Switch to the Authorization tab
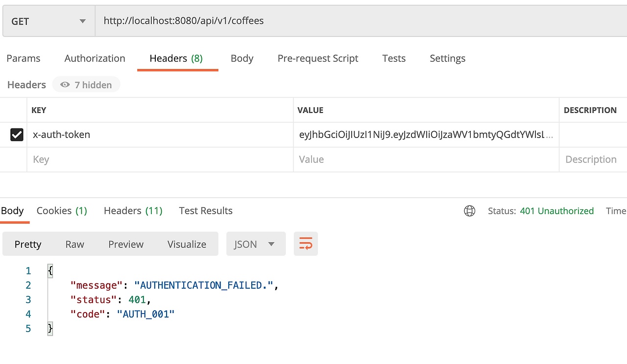The image size is (627, 364). click(95, 58)
